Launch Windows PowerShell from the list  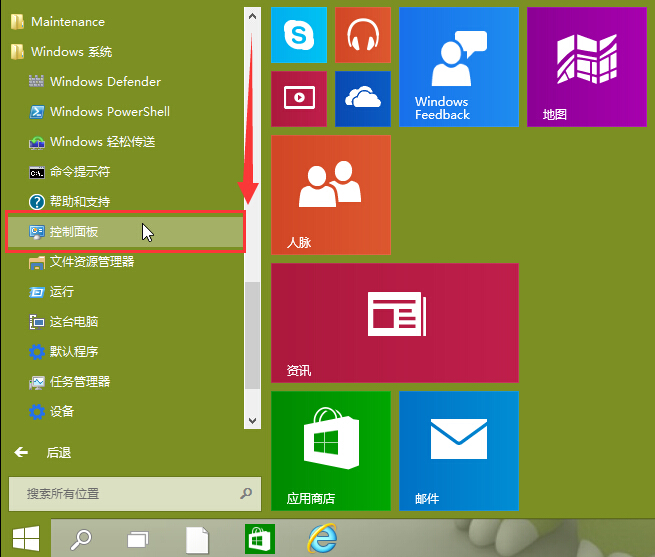(x=109, y=112)
